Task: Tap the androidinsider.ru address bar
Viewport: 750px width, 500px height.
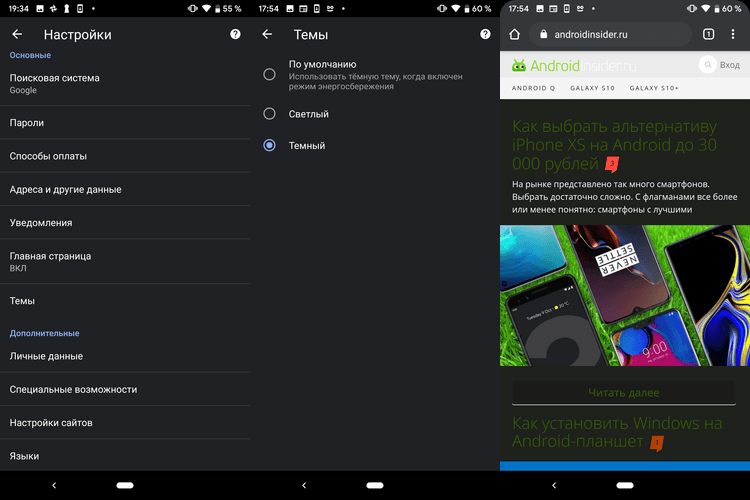Action: pyautogui.click(x=610, y=35)
